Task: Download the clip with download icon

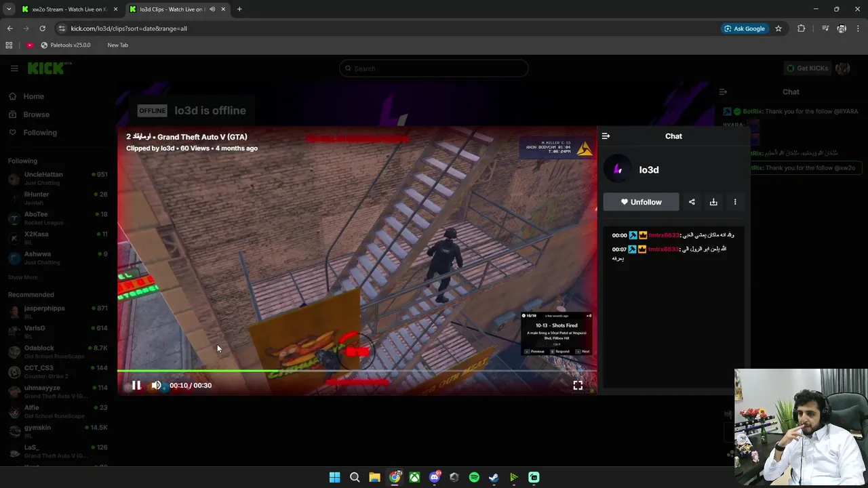Action: (713, 202)
